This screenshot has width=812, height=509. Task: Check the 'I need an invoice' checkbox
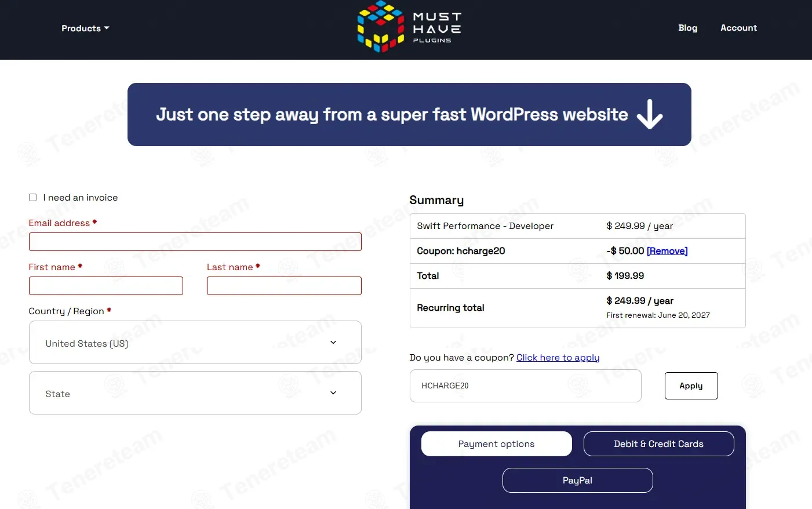[33, 198]
